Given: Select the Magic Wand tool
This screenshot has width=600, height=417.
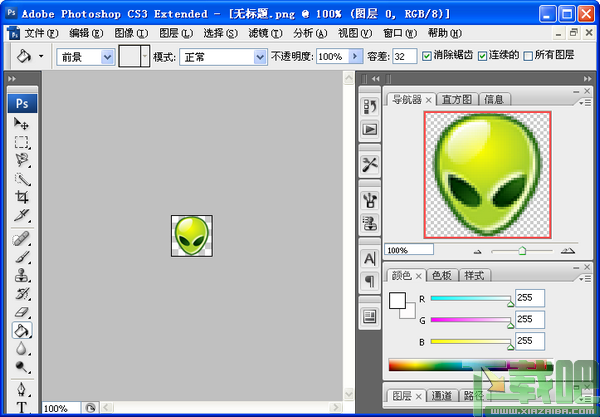Looking at the screenshot, I should [21, 179].
